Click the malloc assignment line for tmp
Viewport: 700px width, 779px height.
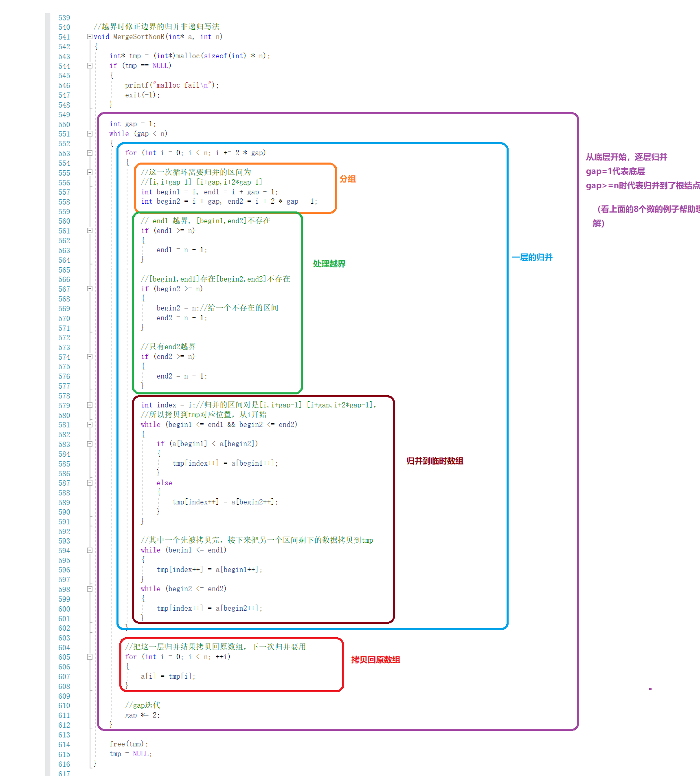click(190, 56)
